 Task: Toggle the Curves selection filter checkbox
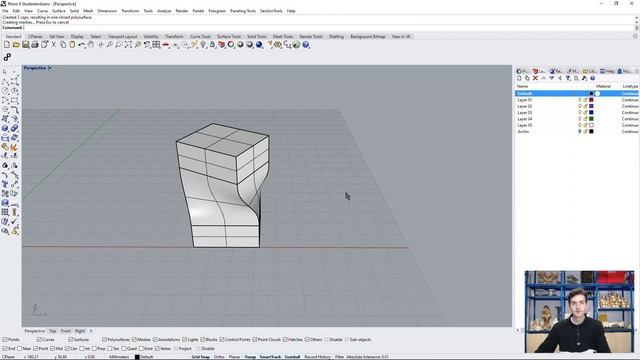click(39, 340)
